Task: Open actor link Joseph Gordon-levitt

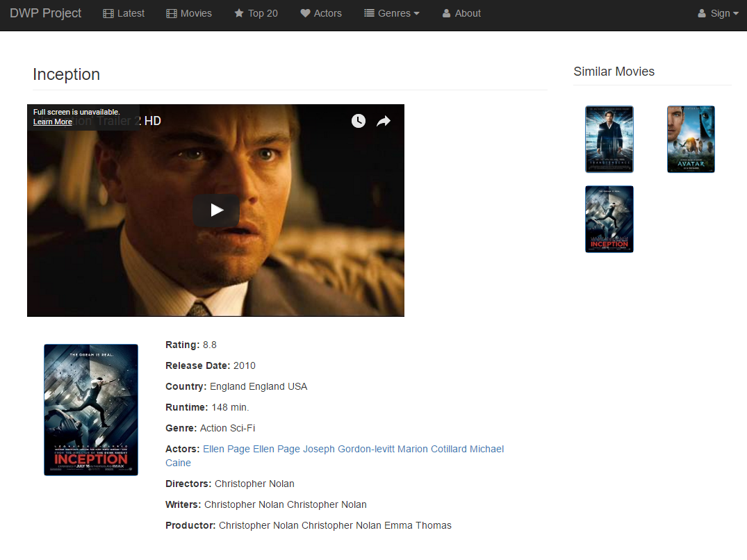Action: coord(349,449)
